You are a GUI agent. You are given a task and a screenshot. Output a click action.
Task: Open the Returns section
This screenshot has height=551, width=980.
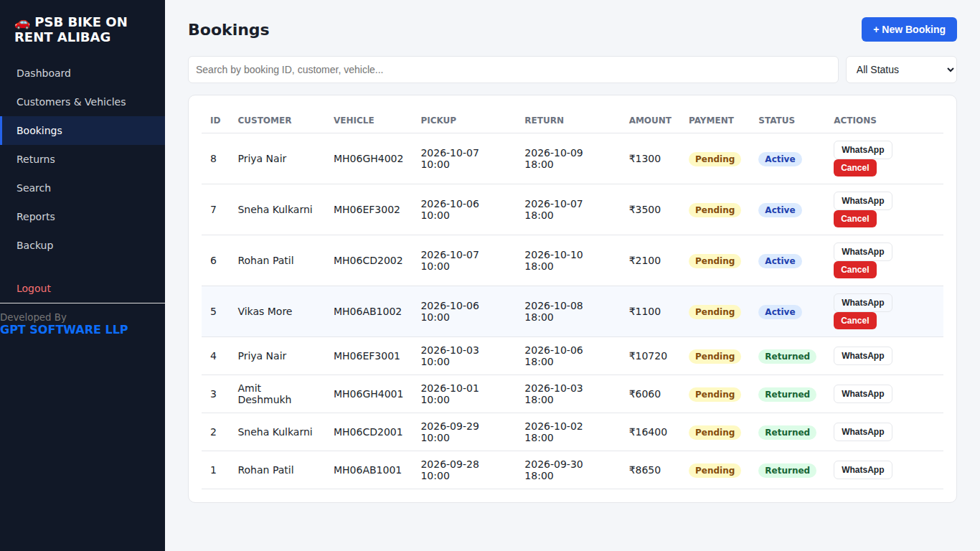pyautogui.click(x=83, y=159)
